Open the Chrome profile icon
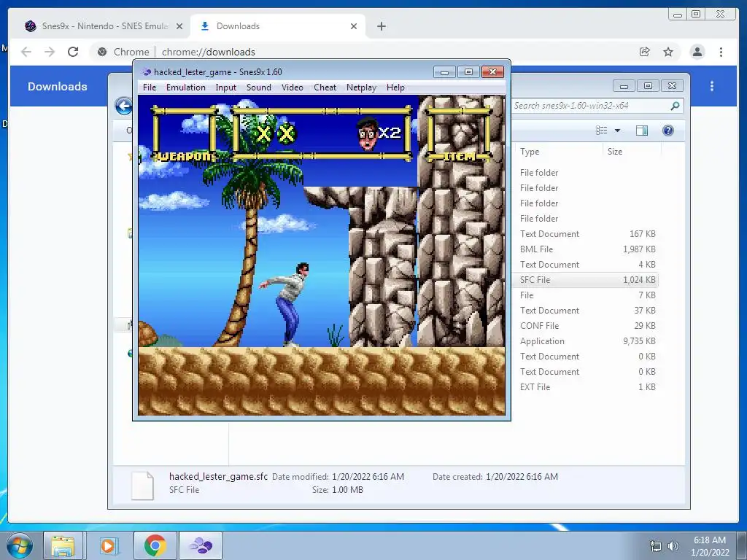 pos(697,52)
